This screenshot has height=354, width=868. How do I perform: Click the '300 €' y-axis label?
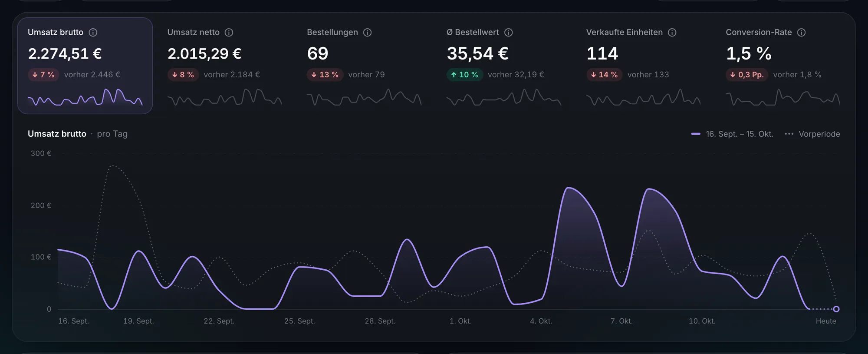41,153
